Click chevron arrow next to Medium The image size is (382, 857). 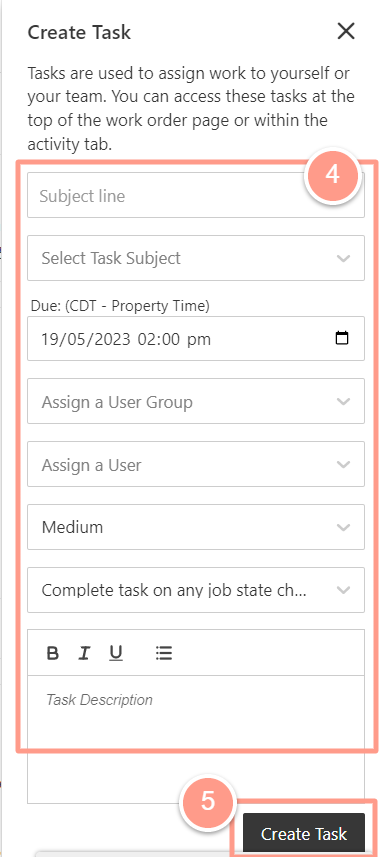pos(343,527)
